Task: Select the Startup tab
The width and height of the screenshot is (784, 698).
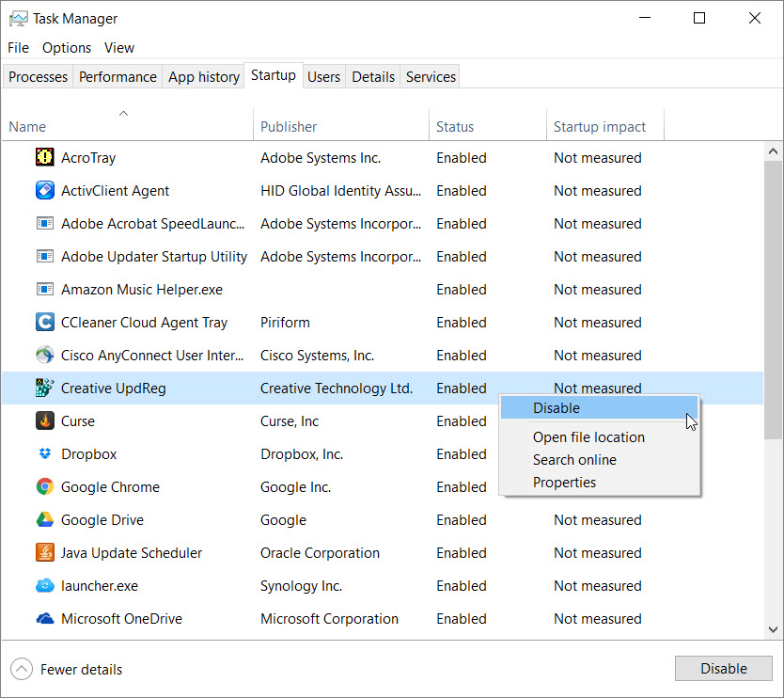Action: coord(273,75)
